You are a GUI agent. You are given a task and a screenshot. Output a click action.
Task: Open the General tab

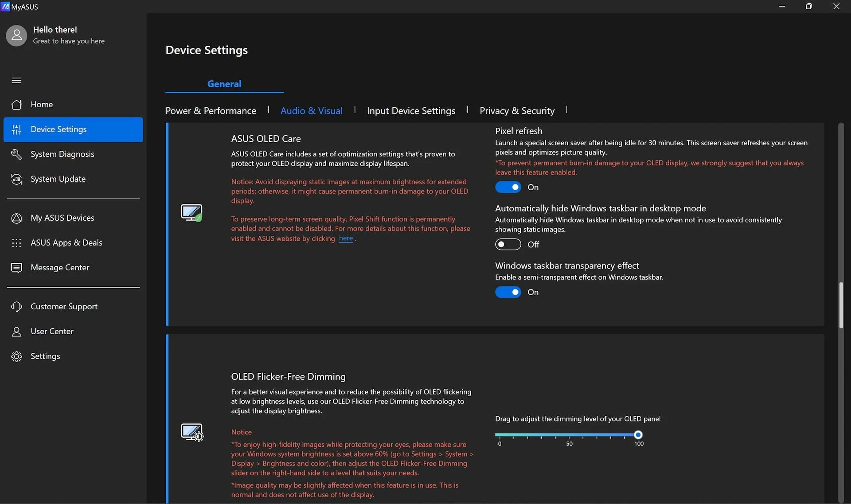pyautogui.click(x=224, y=84)
